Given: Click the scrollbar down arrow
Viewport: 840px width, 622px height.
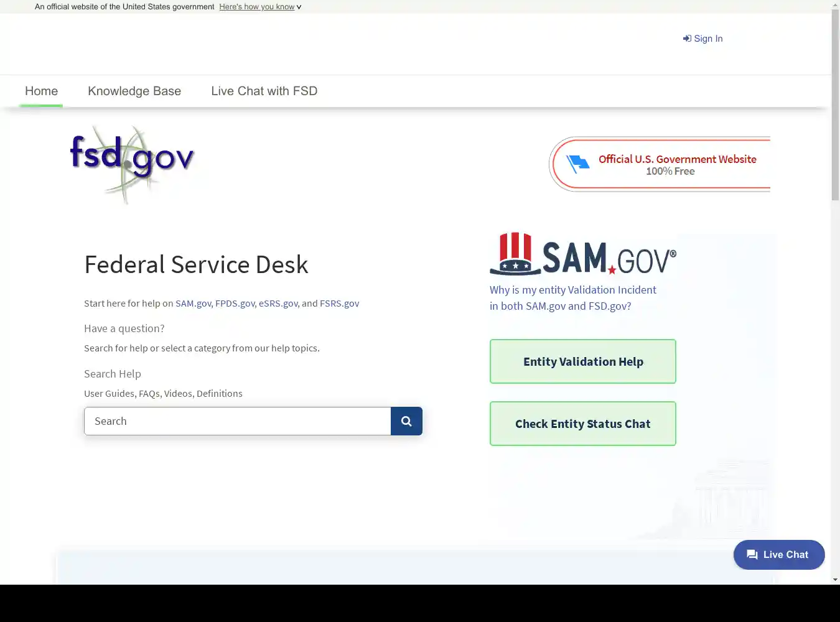Looking at the screenshot, I should 835,580.
